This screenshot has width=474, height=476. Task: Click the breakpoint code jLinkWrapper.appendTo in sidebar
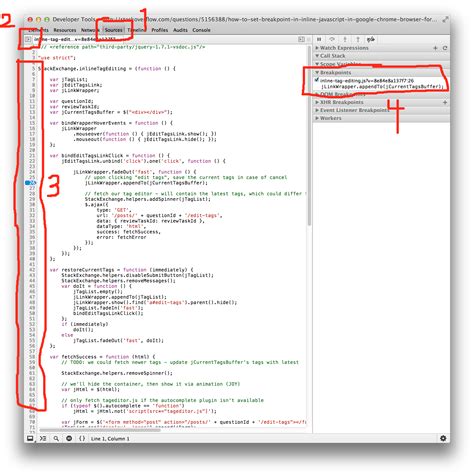pyautogui.click(x=382, y=87)
